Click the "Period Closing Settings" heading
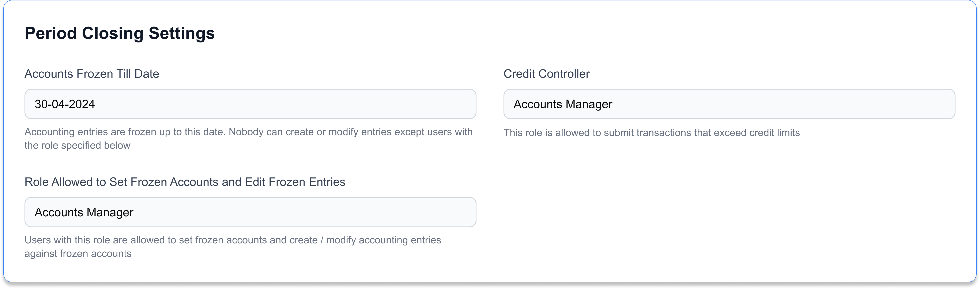The height and width of the screenshot is (289, 980). coord(120,33)
